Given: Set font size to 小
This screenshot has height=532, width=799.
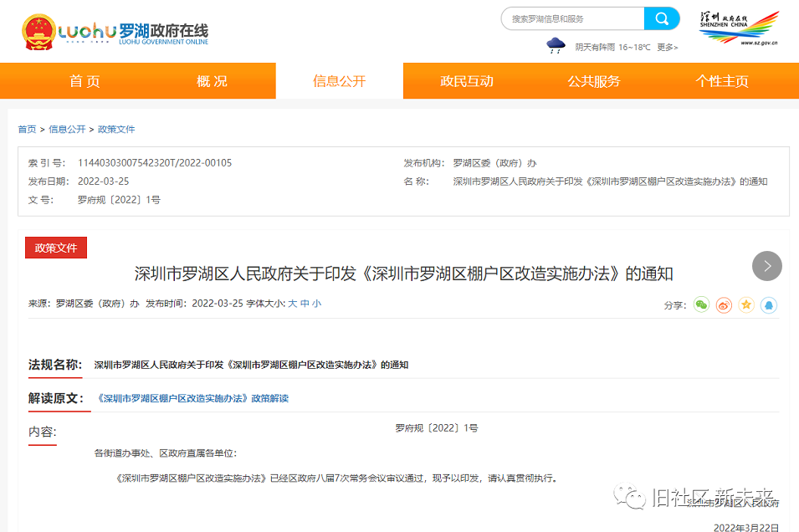Looking at the screenshot, I should click(316, 304).
